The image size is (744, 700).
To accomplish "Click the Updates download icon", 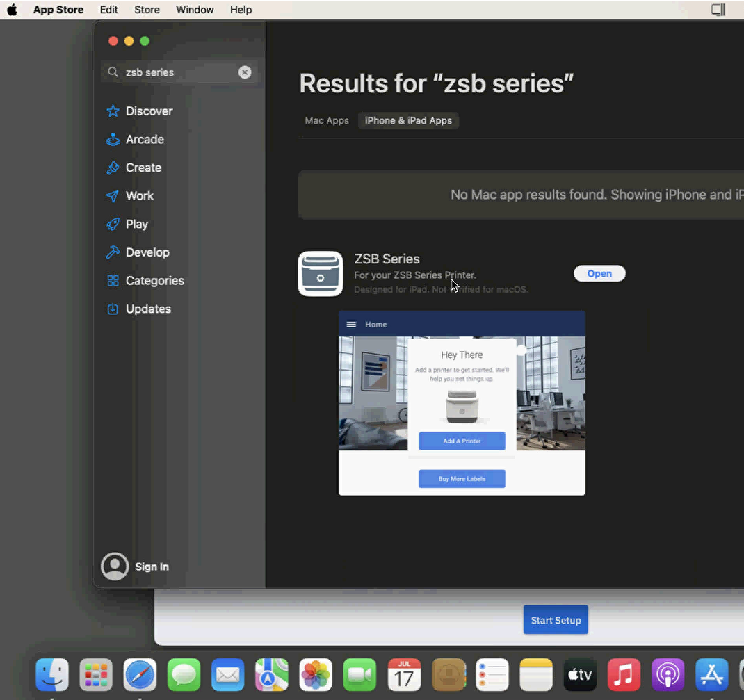I will [113, 309].
